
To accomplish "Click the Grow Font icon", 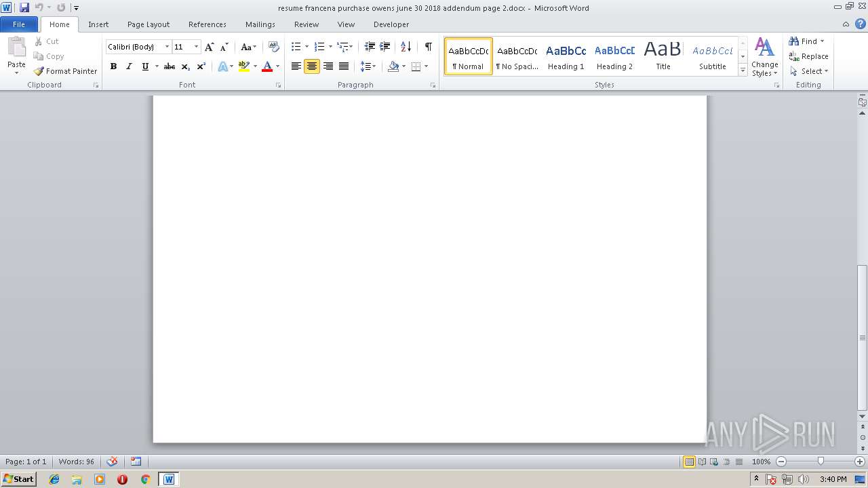I will [x=209, y=47].
